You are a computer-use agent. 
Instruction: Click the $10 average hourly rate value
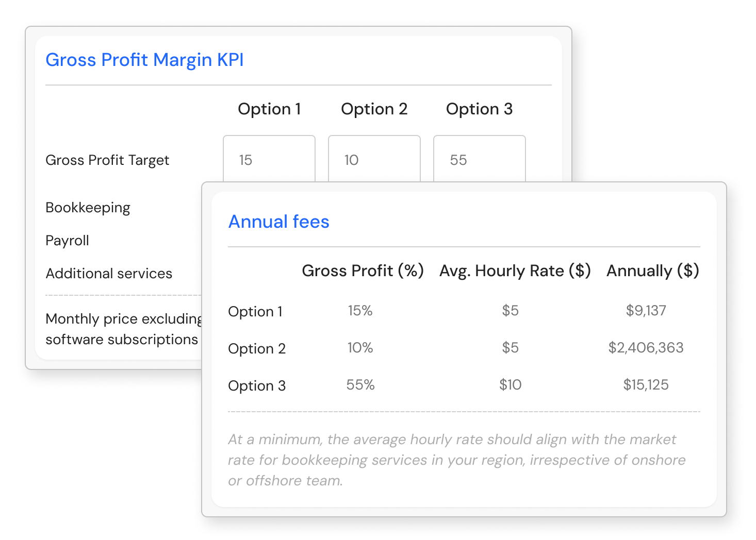(510, 385)
